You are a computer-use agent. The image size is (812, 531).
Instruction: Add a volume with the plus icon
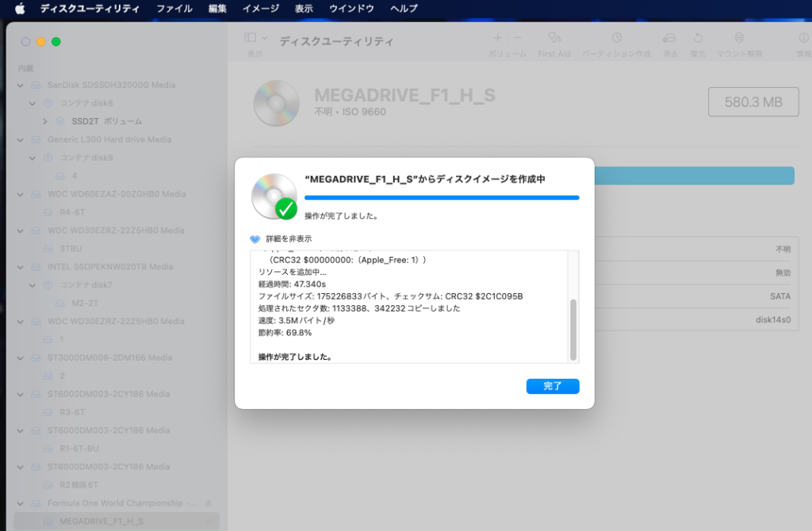click(x=498, y=37)
